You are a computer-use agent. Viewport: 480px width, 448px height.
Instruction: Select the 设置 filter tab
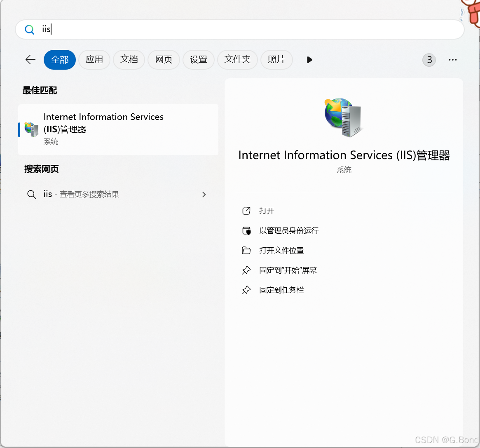click(198, 60)
